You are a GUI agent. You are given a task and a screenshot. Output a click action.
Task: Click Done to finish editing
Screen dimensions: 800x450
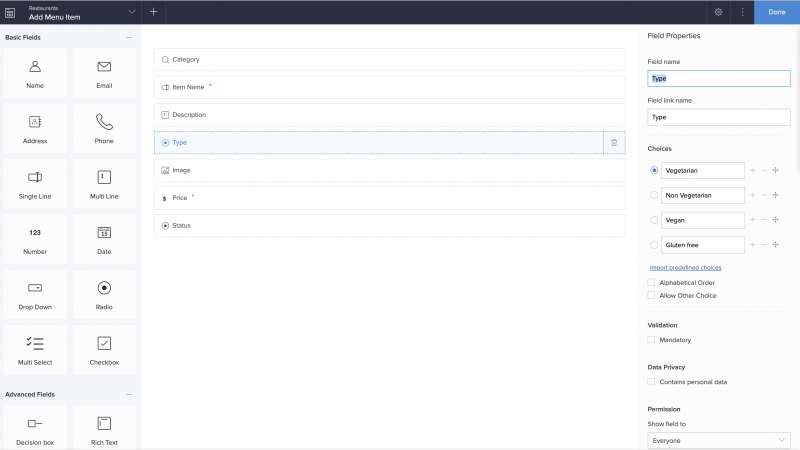pos(777,12)
